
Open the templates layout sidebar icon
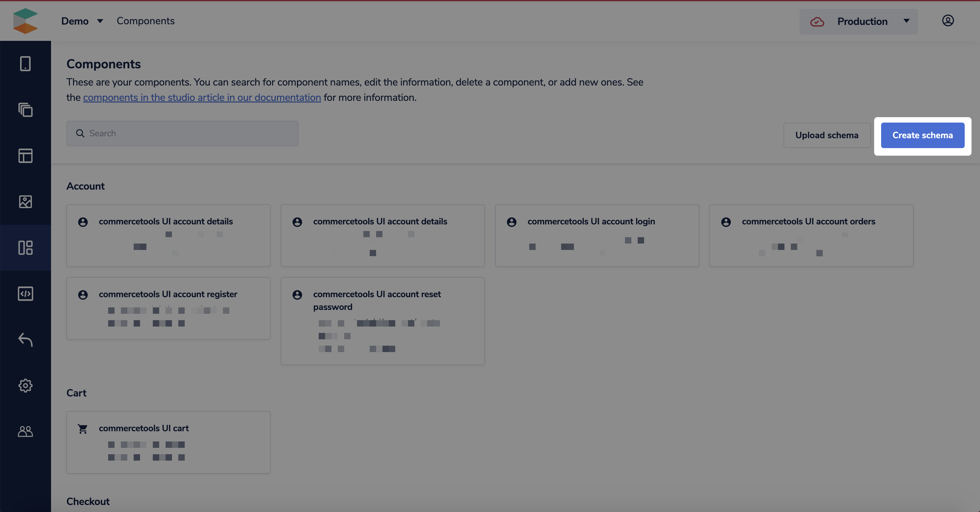[25, 156]
